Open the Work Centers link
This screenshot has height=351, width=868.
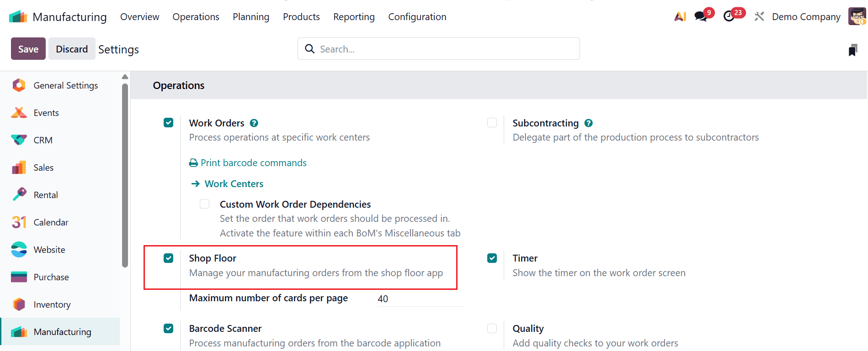coord(234,183)
